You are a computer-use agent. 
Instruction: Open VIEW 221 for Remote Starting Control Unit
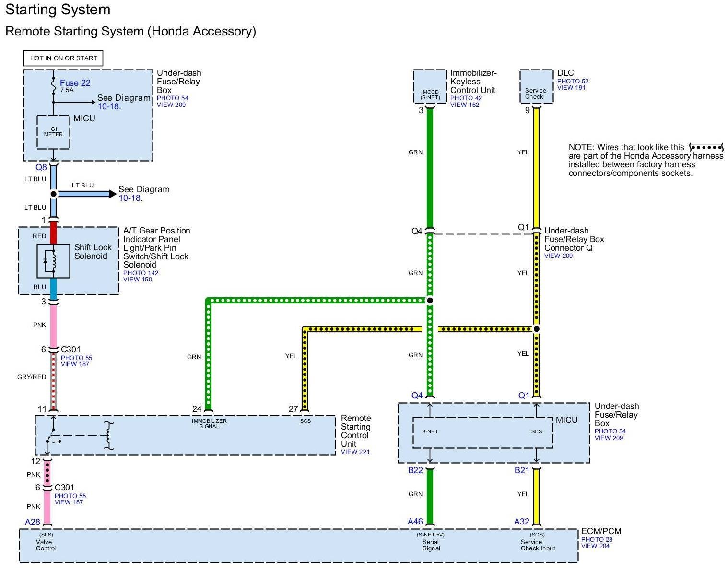pyautogui.click(x=355, y=452)
